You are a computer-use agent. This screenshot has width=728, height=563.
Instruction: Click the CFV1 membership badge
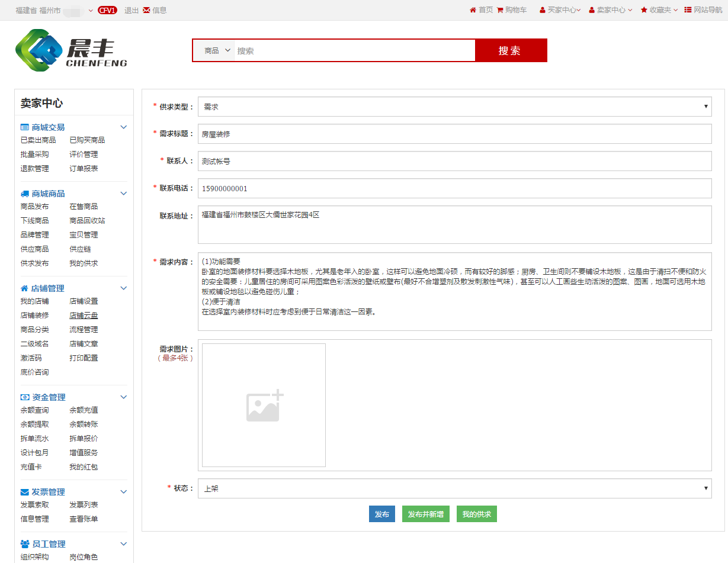tap(107, 10)
